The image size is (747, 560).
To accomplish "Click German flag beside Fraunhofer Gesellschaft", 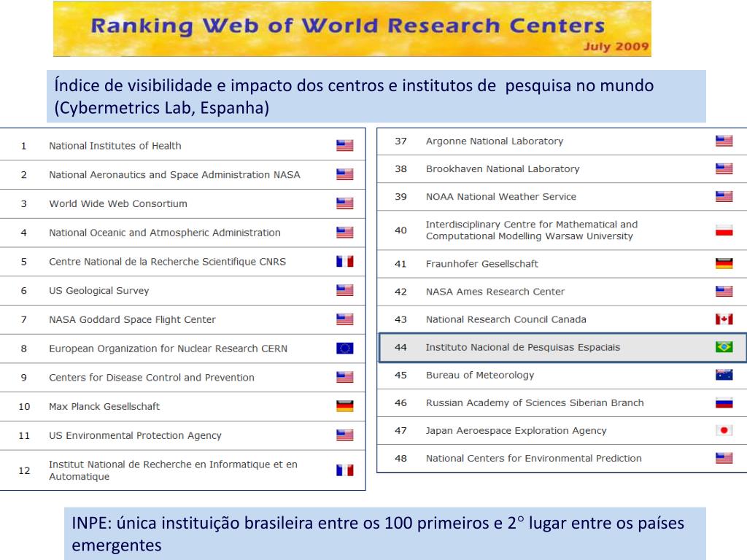I will (x=724, y=263).
